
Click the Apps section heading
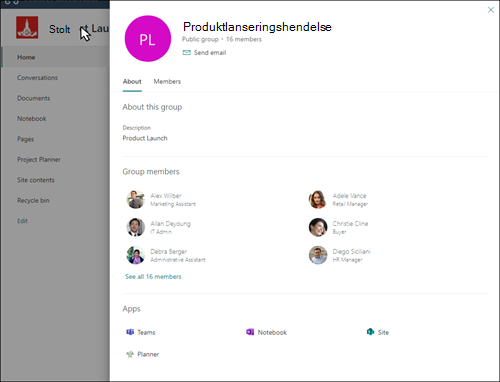pos(131,309)
